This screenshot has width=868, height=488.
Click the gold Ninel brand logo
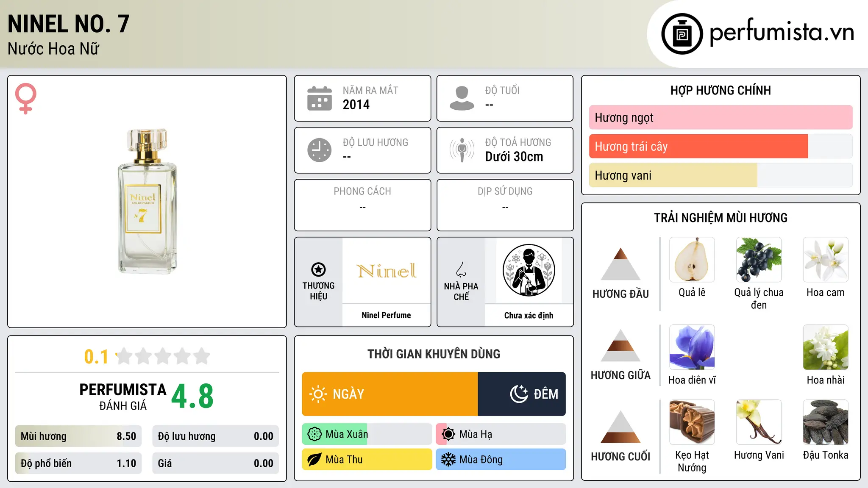coord(387,271)
